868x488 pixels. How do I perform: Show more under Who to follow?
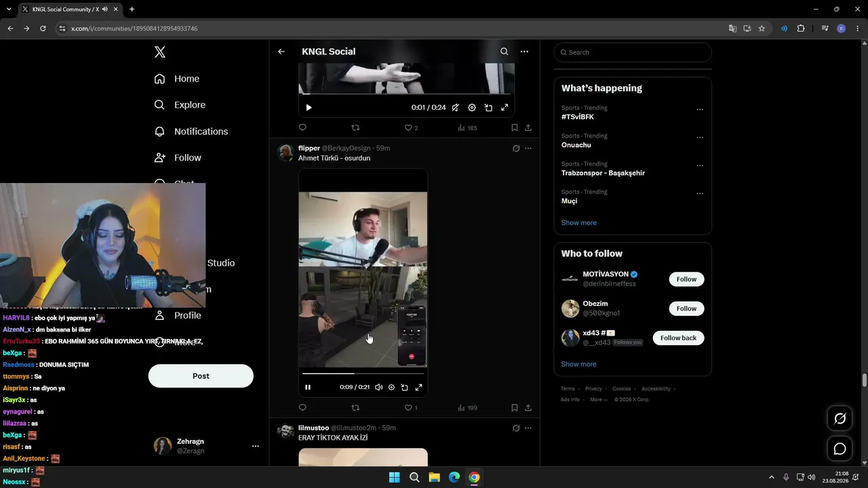(579, 364)
